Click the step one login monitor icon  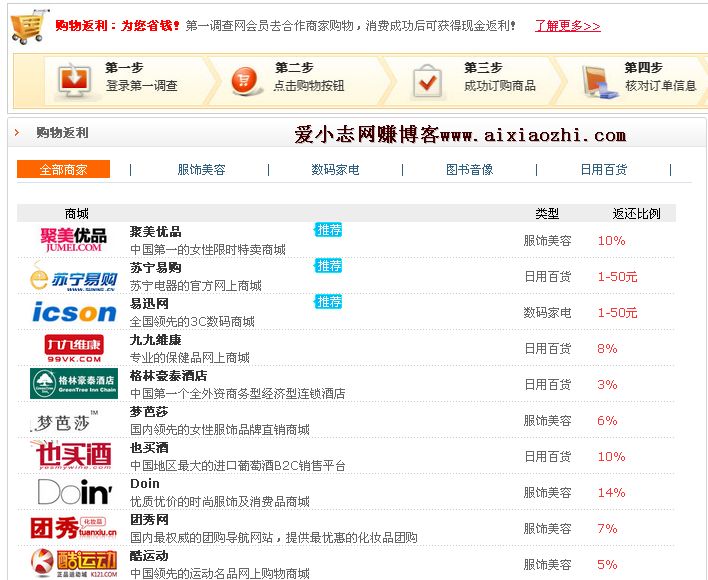pyautogui.click(x=75, y=80)
